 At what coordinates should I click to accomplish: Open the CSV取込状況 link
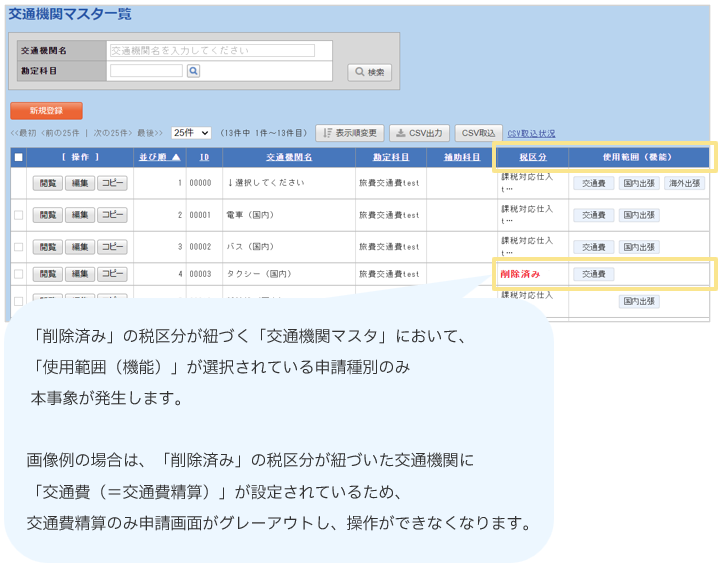pyautogui.click(x=531, y=134)
